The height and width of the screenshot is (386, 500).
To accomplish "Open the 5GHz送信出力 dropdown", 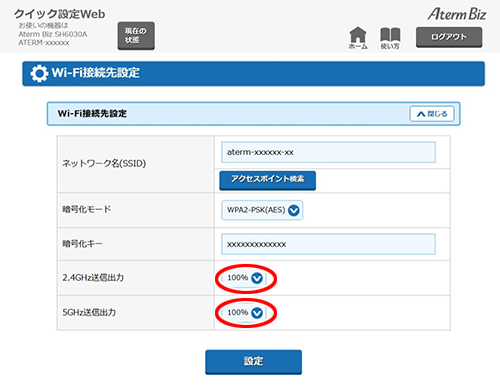I will (245, 313).
